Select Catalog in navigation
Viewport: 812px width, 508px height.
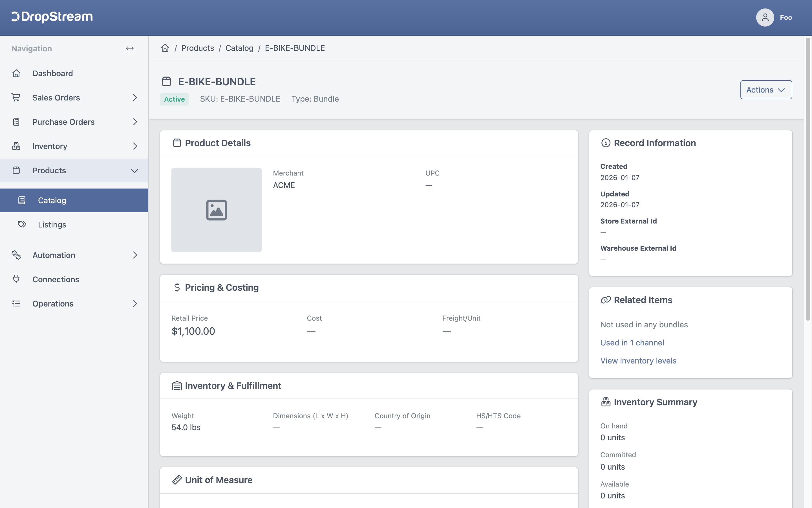pos(74,200)
